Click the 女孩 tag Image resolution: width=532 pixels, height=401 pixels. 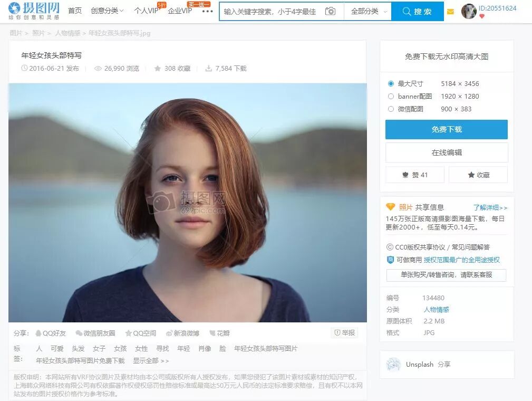click(120, 348)
